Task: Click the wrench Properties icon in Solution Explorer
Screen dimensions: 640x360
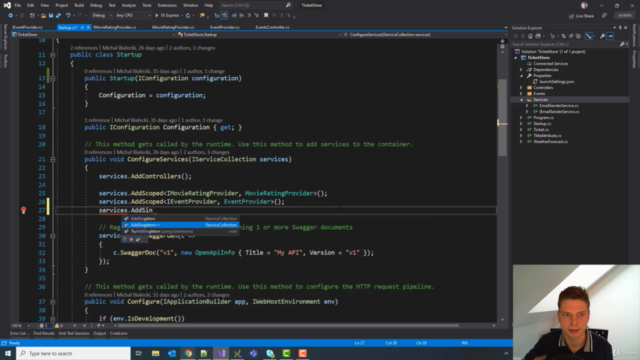Action: click(x=602, y=36)
